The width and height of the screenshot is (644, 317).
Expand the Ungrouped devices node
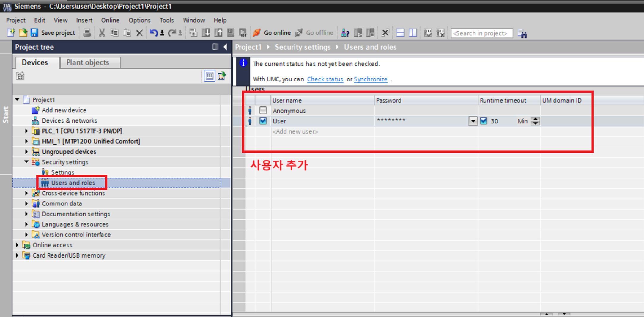[26, 152]
